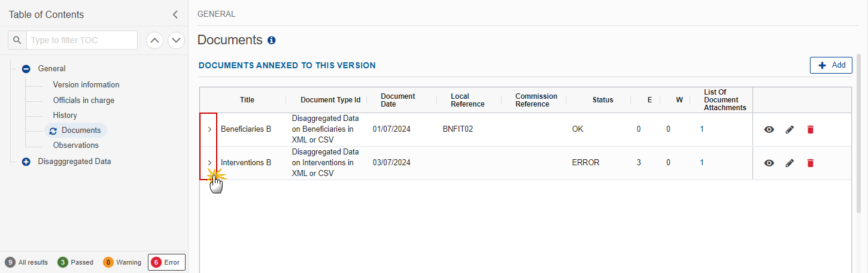Expand the Beneficiaries B row
The image size is (868, 273).
click(x=210, y=129)
